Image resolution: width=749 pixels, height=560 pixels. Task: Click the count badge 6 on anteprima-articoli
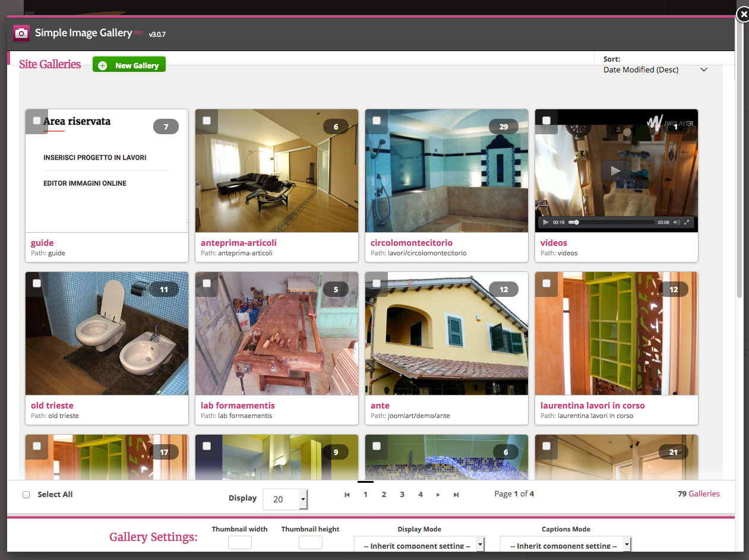coord(336,126)
